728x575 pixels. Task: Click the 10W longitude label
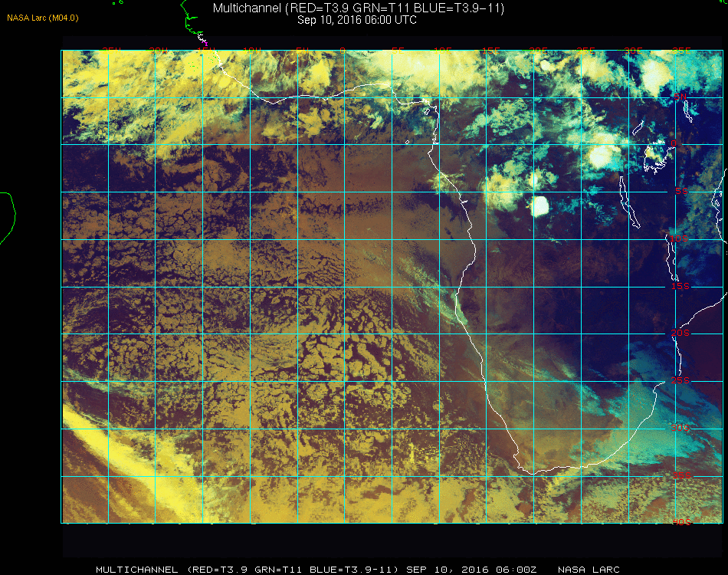(253, 51)
